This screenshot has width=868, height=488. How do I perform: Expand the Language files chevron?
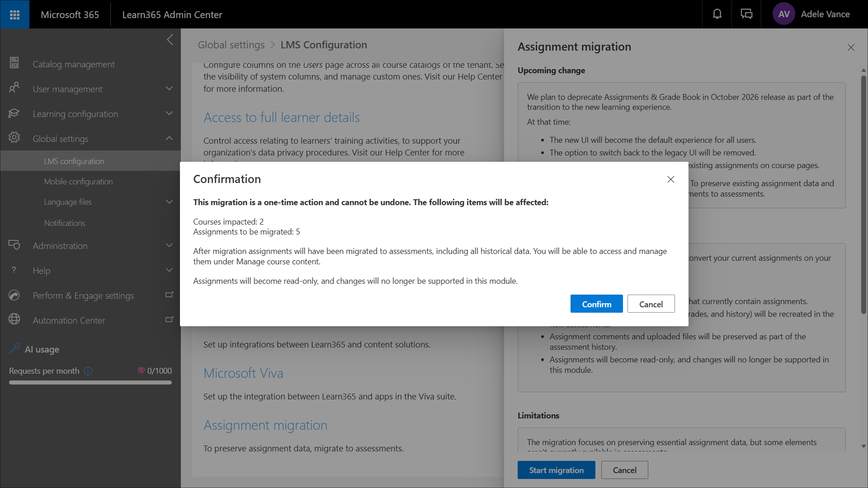coord(169,202)
